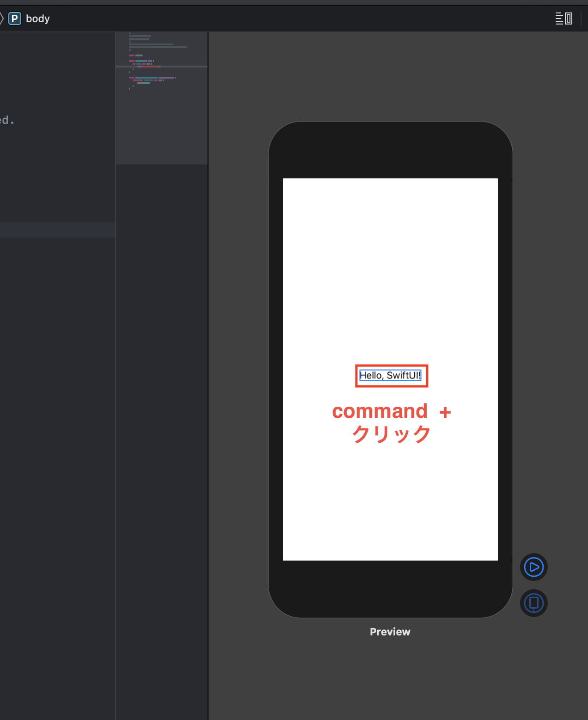
Task: Click the code minimap overview
Action: click(x=161, y=98)
